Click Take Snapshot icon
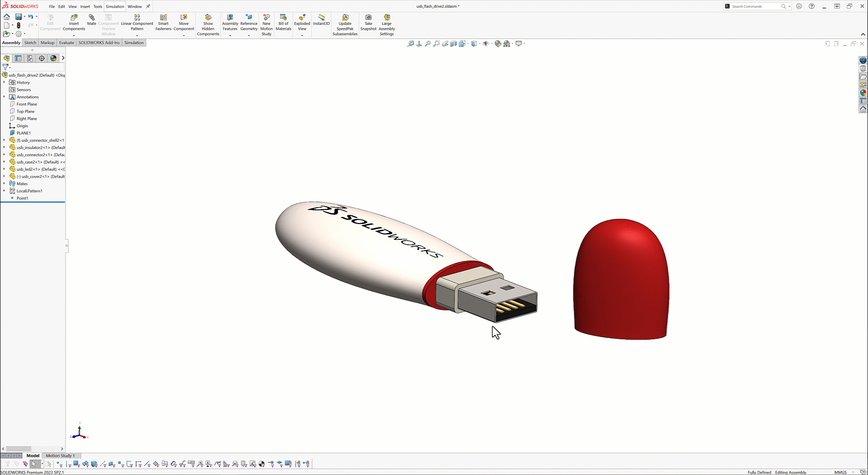Screen dimensions: 868x475 368,17
